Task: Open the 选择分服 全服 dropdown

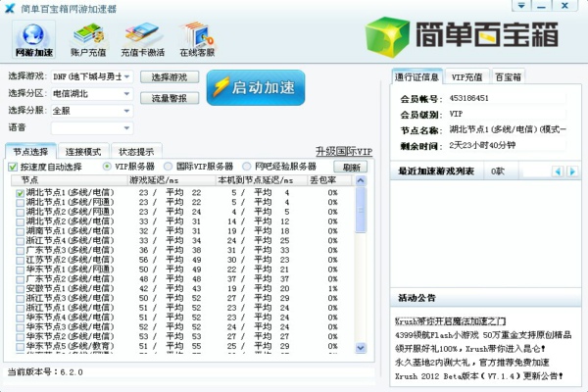Action: pos(92,111)
